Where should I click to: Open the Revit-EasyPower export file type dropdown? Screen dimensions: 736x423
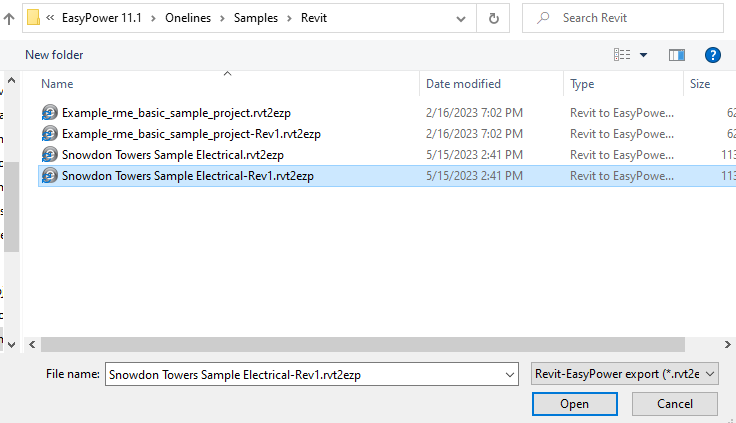(625, 374)
